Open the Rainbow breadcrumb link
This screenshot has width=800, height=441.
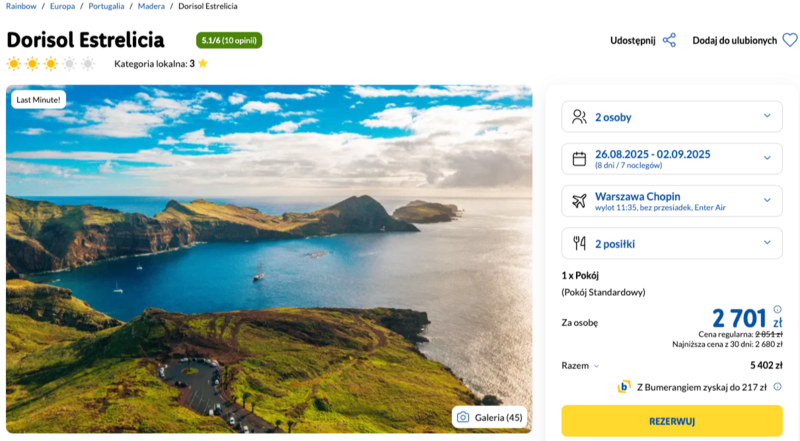(21, 6)
